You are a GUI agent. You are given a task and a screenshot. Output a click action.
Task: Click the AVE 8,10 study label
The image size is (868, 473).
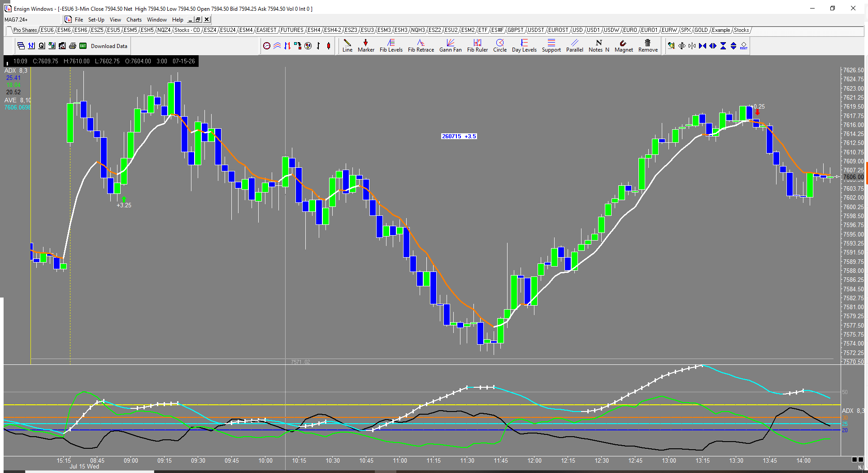click(x=17, y=100)
